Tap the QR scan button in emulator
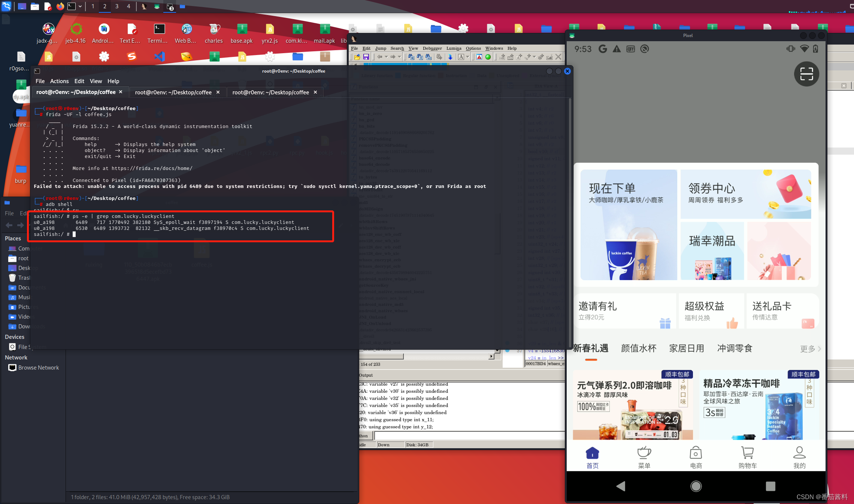The width and height of the screenshot is (854, 504). point(806,74)
